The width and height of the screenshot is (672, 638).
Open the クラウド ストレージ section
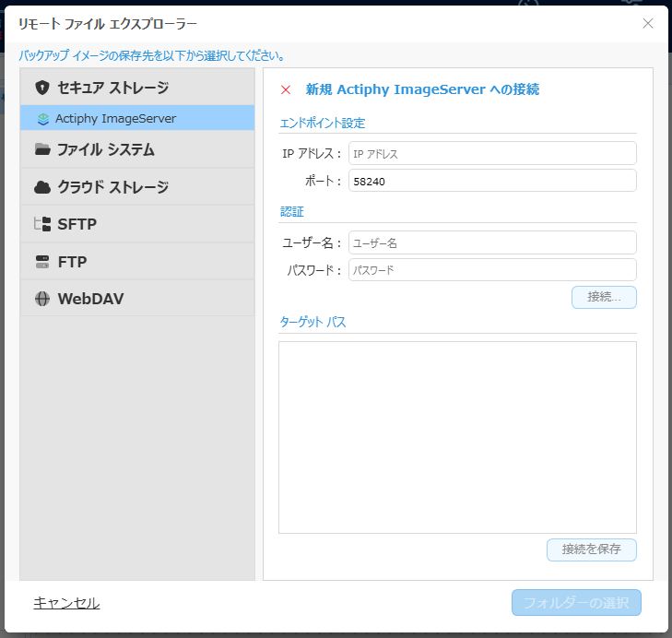pos(137,187)
